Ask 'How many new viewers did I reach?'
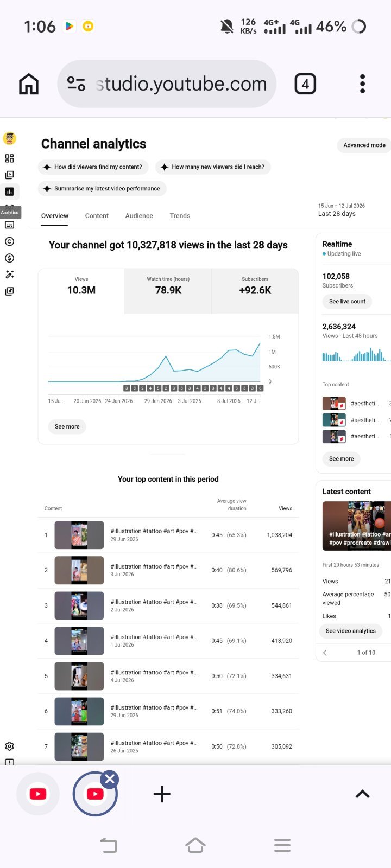Viewport: 391px width, 868px height. [x=213, y=167]
